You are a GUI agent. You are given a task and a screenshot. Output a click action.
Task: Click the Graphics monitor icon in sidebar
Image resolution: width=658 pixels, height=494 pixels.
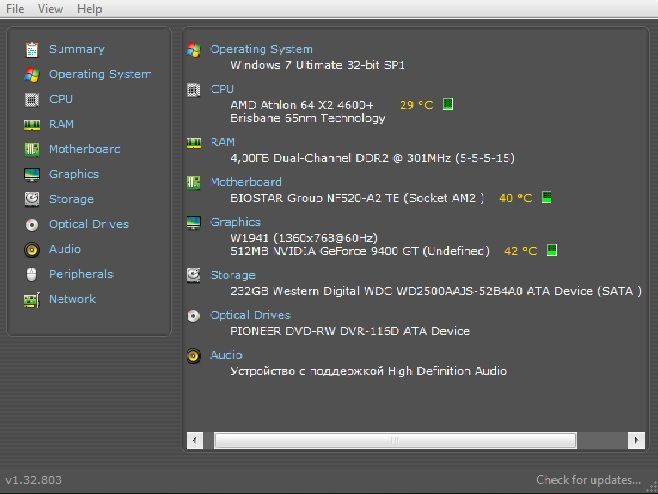(32, 175)
